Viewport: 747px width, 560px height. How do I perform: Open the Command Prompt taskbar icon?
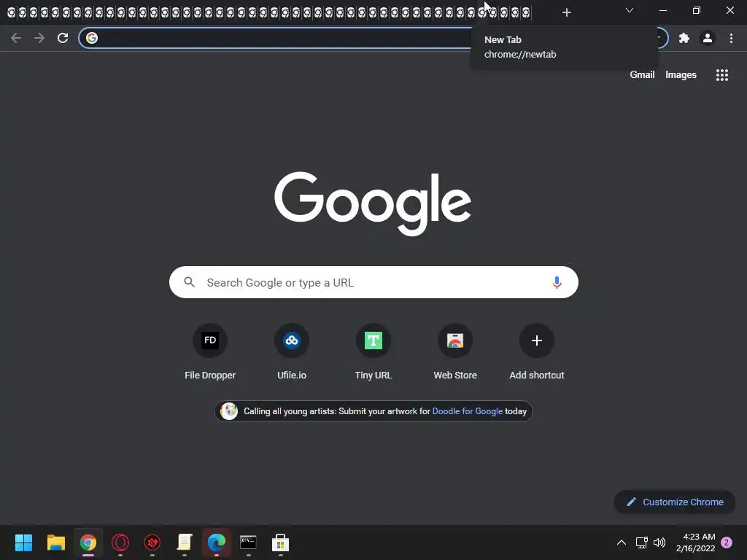pyautogui.click(x=248, y=542)
